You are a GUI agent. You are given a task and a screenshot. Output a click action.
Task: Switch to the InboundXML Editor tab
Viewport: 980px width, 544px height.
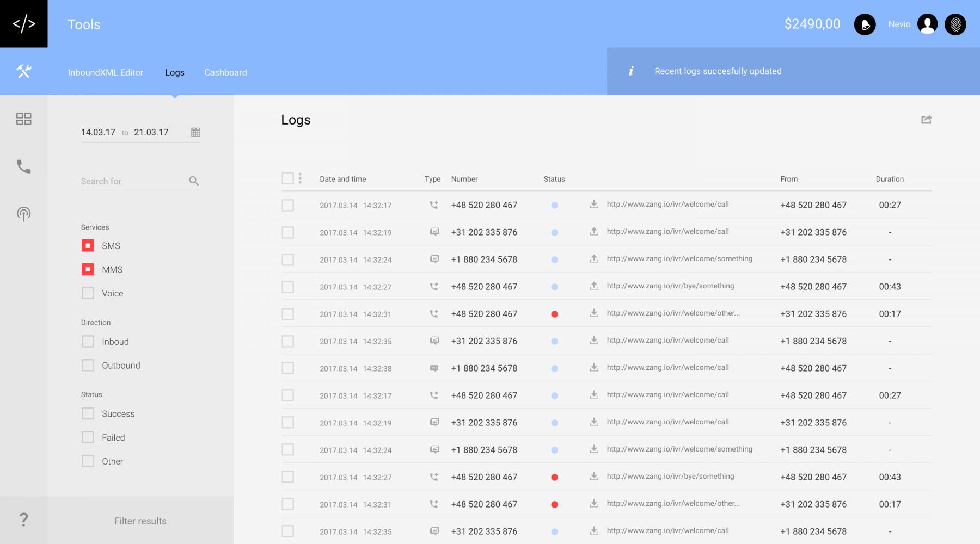click(106, 72)
